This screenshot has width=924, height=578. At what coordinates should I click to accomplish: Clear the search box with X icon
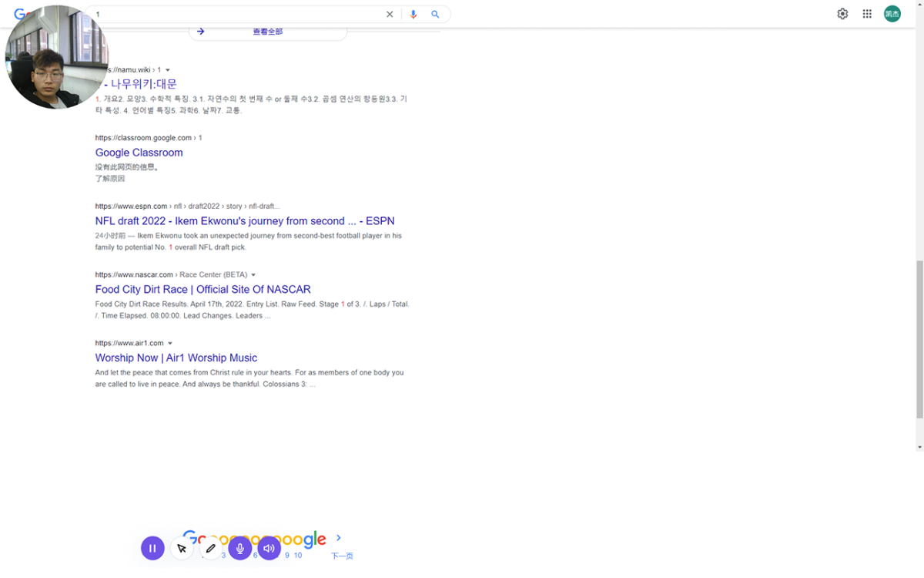(x=390, y=15)
